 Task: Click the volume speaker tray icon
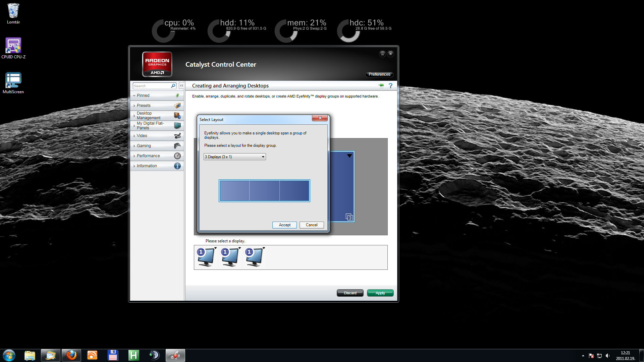[607, 356]
